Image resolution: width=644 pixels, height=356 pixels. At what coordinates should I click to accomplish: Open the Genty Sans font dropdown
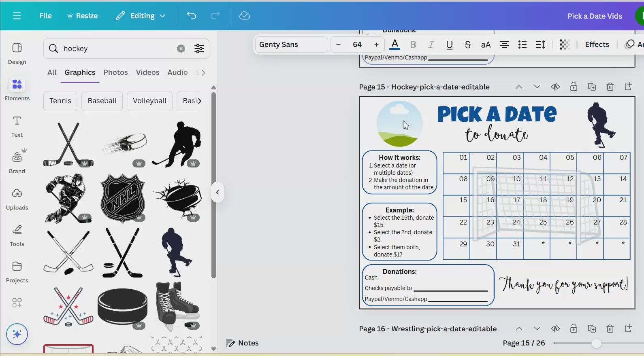click(291, 44)
